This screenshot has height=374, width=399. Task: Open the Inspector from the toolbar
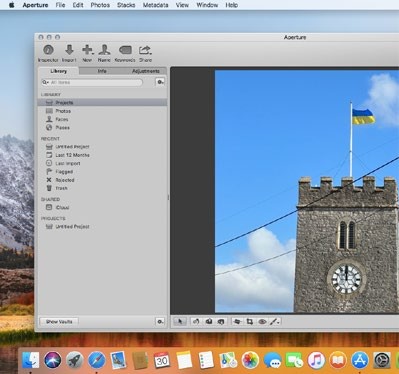(x=48, y=53)
